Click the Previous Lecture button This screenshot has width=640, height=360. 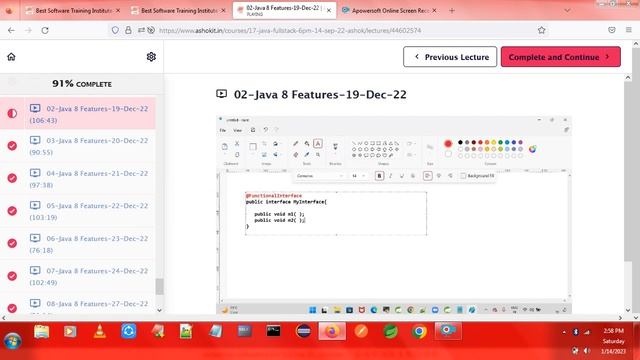pyautogui.click(x=450, y=57)
